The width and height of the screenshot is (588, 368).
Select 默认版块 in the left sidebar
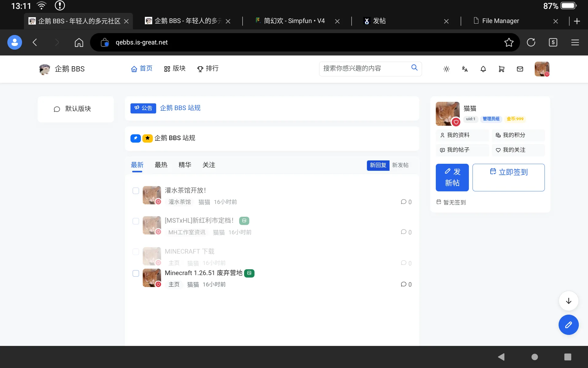pyautogui.click(x=76, y=109)
